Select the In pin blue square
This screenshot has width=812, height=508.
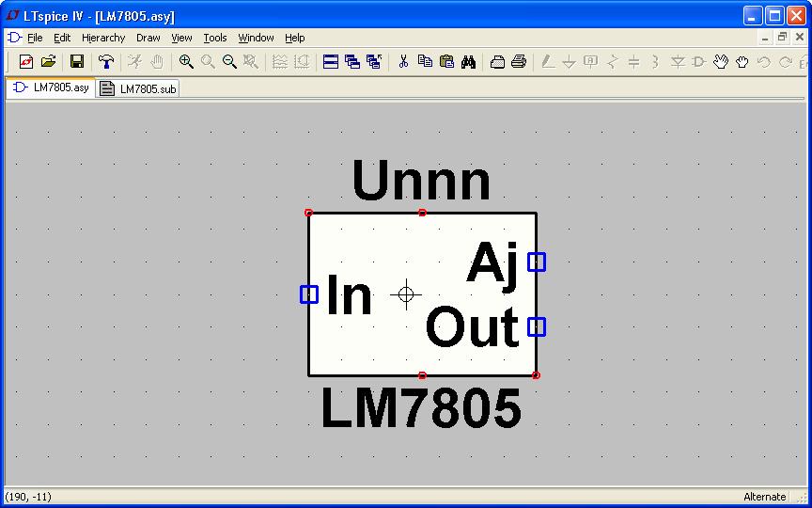click(308, 294)
